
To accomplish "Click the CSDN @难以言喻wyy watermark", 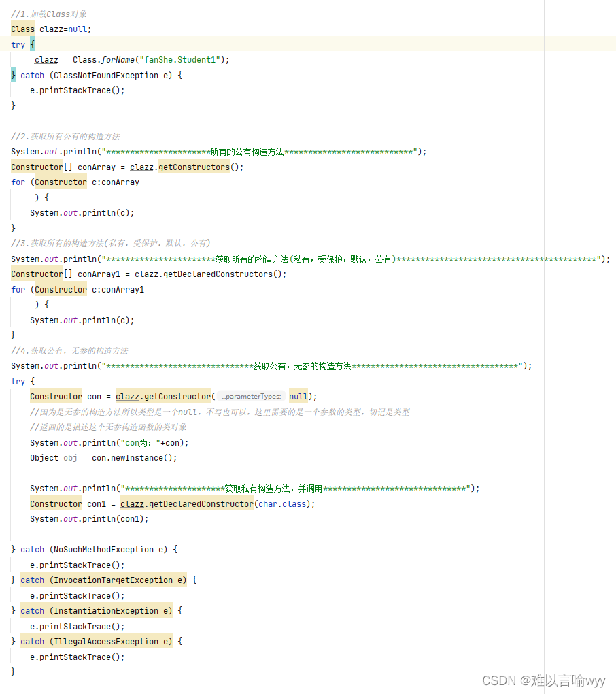I will (543, 680).
